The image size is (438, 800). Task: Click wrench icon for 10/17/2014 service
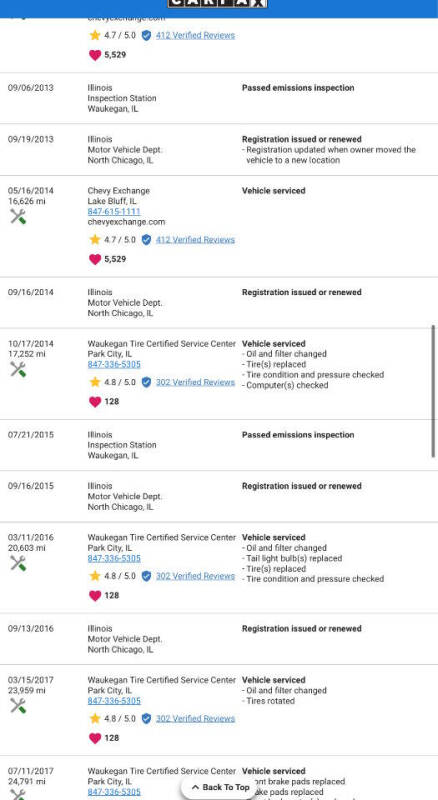[18, 369]
